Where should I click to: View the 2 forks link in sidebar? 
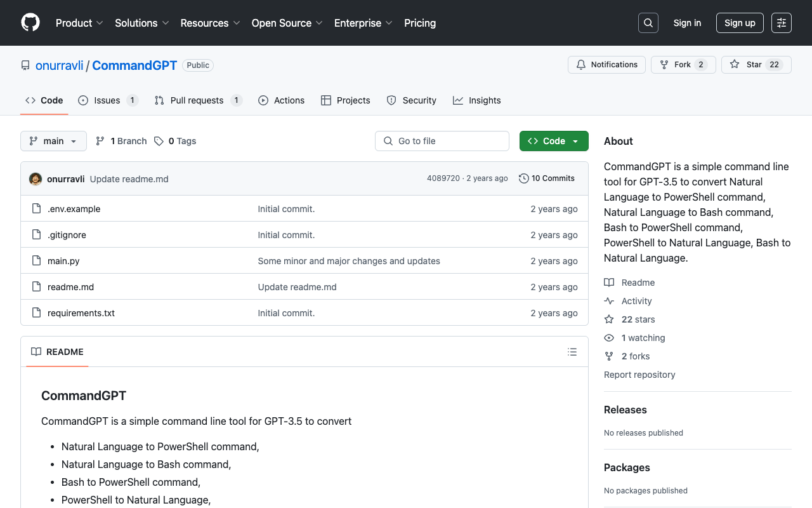tap(627, 356)
